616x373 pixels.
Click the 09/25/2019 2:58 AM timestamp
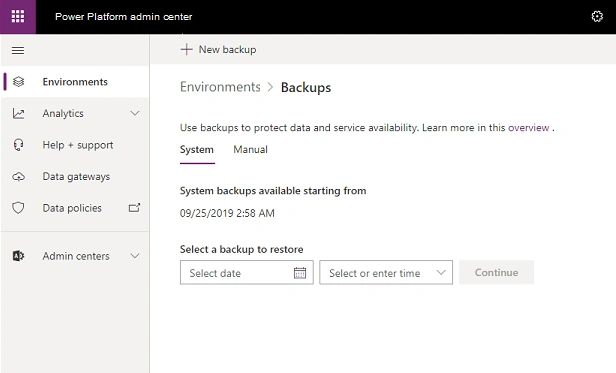227,213
